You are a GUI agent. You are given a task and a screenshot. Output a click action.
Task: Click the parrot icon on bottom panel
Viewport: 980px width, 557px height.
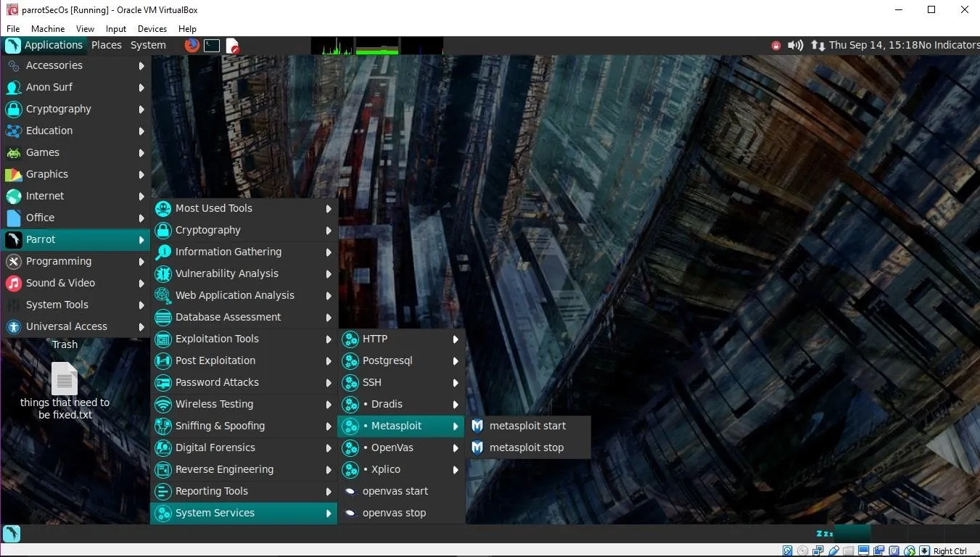[12, 534]
